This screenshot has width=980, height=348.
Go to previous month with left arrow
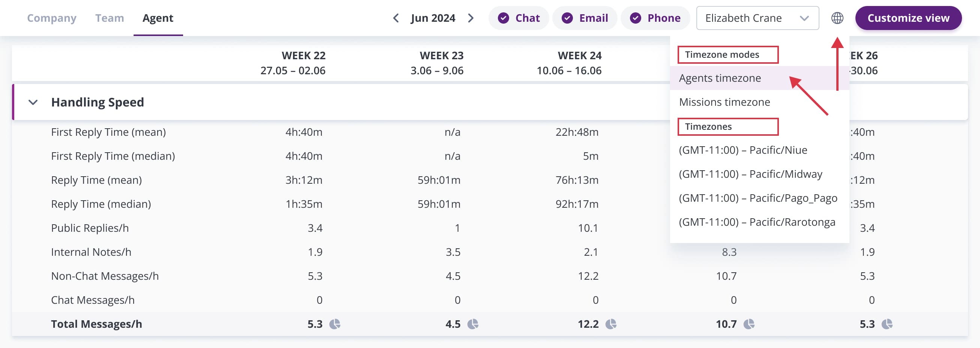396,18
